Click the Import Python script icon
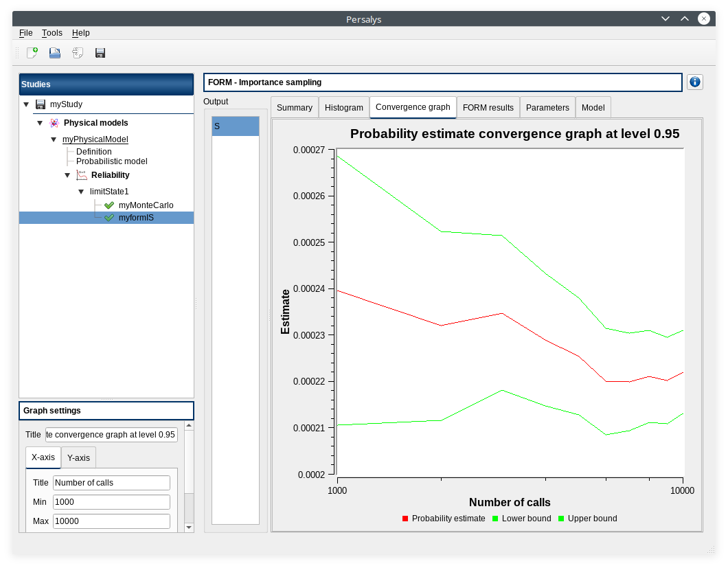 pos(78,53)
